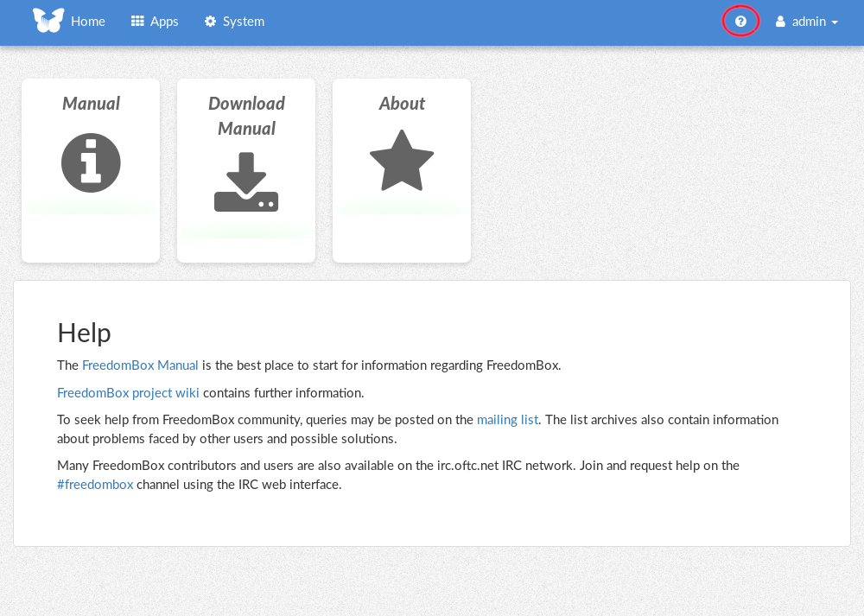Visit the mailing list link
The width and height of the screenshot is (864, 616).
point(507,420)
